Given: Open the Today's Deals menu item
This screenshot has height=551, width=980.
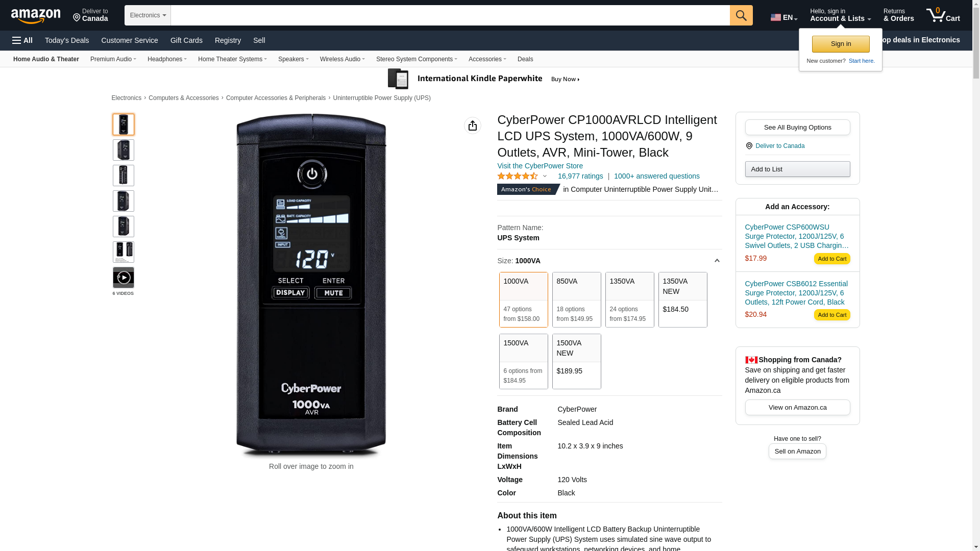Looking at the screenshot, I should (x=67, y=40).
